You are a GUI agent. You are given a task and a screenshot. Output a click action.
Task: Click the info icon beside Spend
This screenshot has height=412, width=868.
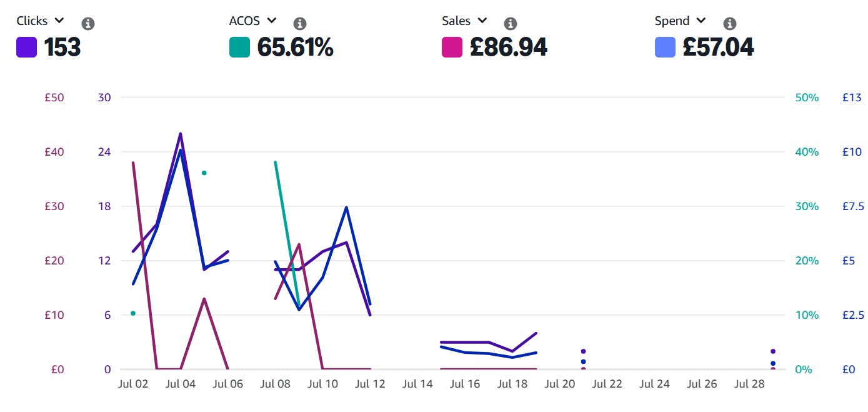[x=729, y=24]
